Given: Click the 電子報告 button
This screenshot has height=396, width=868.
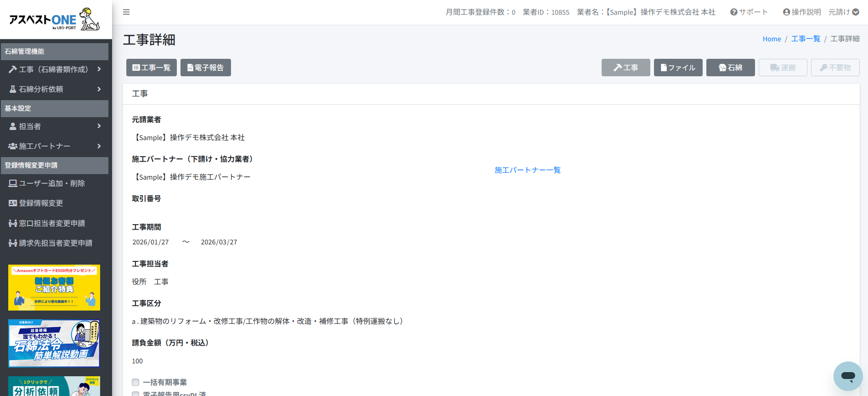Looking at the screenshot, I should click(205, 68).
